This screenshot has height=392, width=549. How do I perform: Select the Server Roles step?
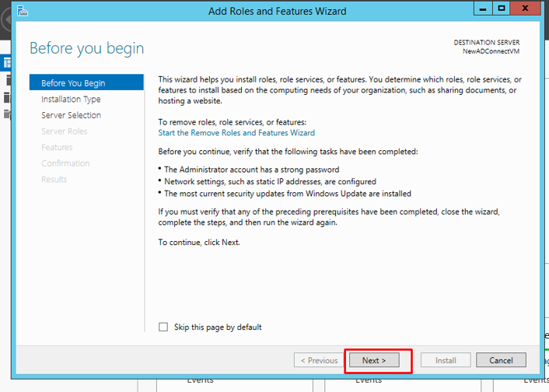65,131
